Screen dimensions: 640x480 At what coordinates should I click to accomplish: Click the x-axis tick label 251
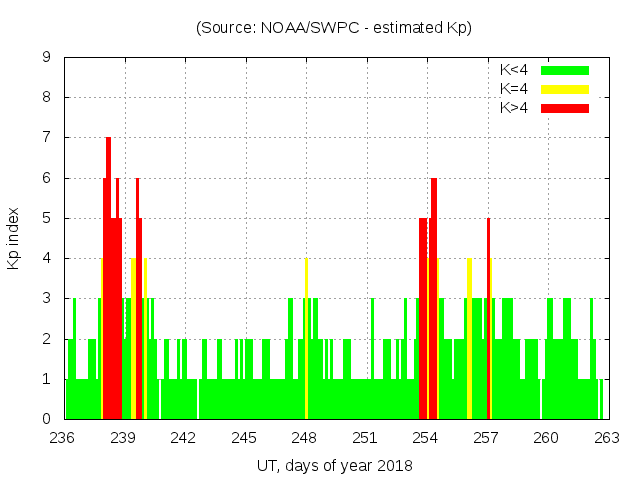pos(365,438)
